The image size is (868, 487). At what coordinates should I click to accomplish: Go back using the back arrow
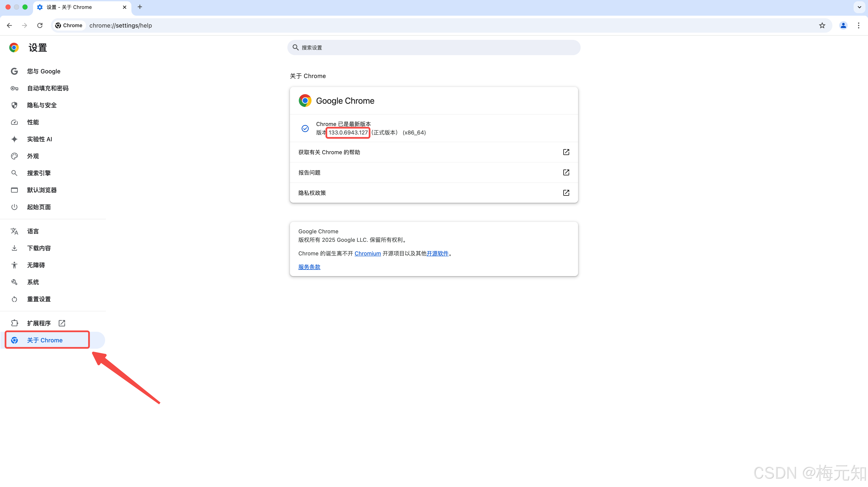coord(10,25)
